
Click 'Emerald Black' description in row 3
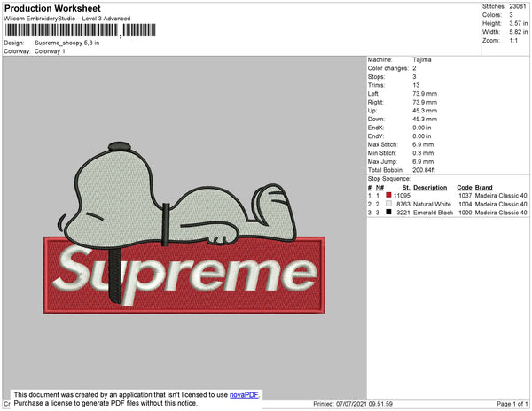433,213
